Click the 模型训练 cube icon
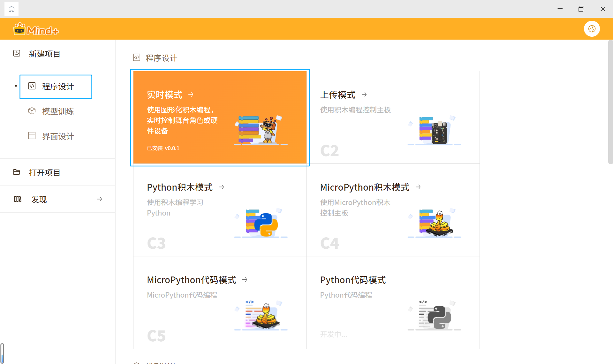613x364 pixels. coord(32,111)
